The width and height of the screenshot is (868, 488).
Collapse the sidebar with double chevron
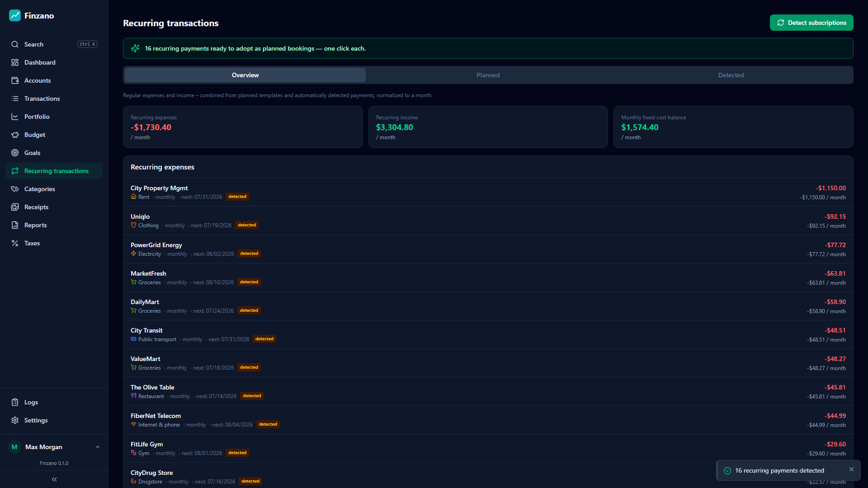tap(54, 479)
